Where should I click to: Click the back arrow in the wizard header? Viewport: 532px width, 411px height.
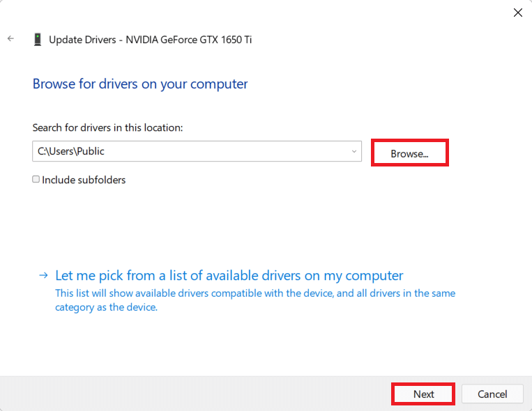10,39
